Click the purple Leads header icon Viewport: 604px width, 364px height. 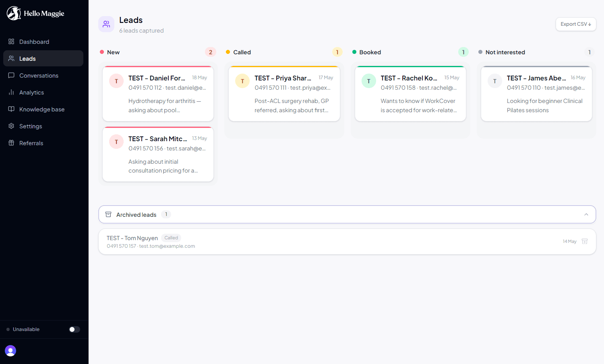tap(106, 24)
